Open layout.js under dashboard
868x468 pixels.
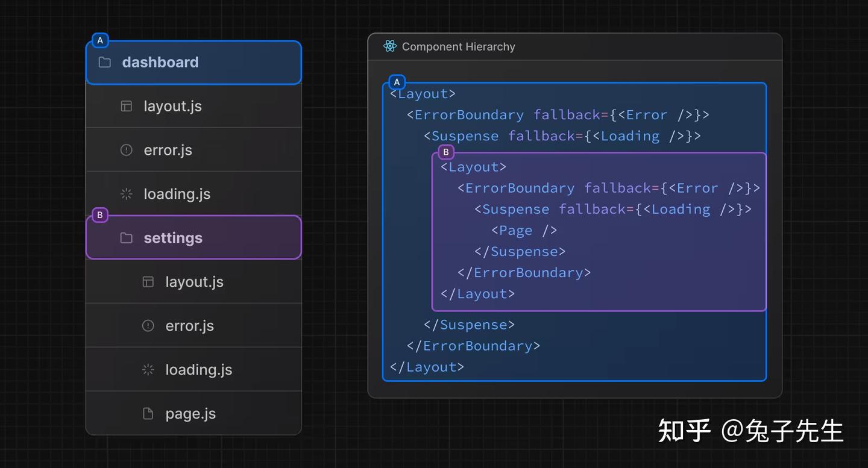coord(193,106)
